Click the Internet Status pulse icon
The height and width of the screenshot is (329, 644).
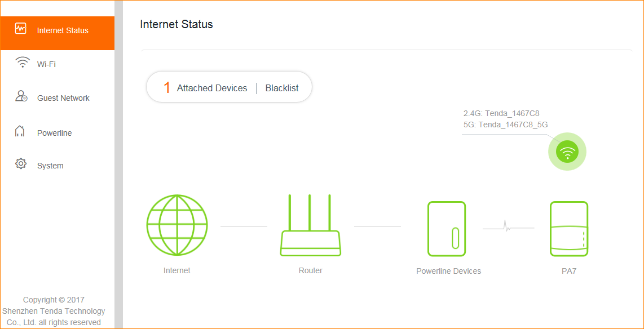(x=21, y=28)
